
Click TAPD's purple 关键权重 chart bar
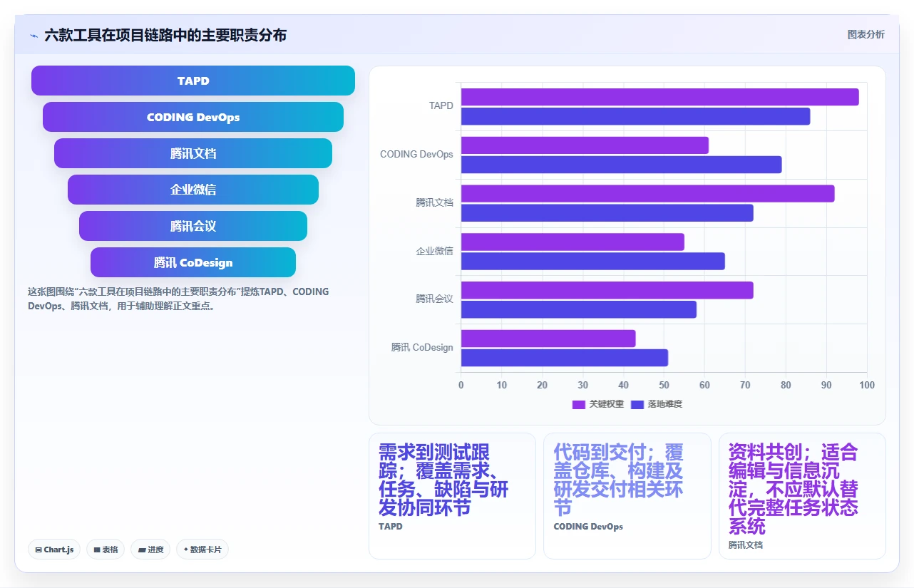click(x=659, y=97)
